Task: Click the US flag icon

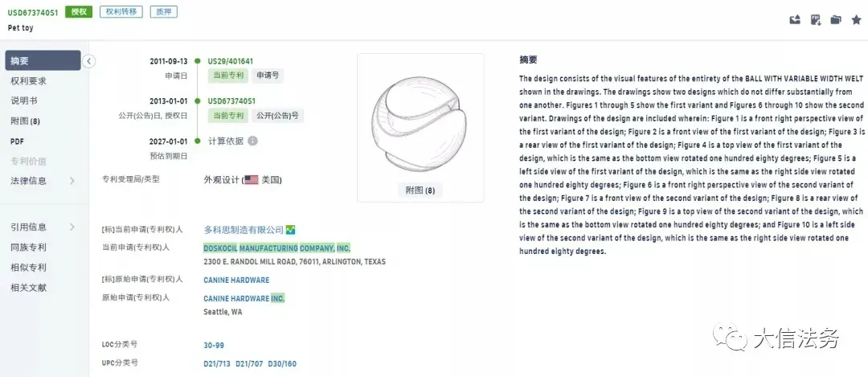Action: [252, 180]
